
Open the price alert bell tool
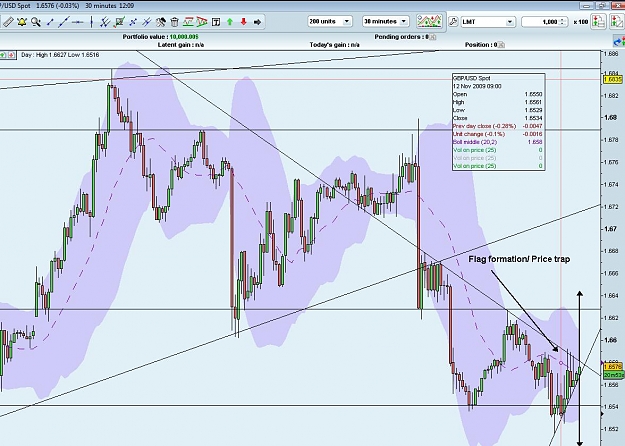22,22
